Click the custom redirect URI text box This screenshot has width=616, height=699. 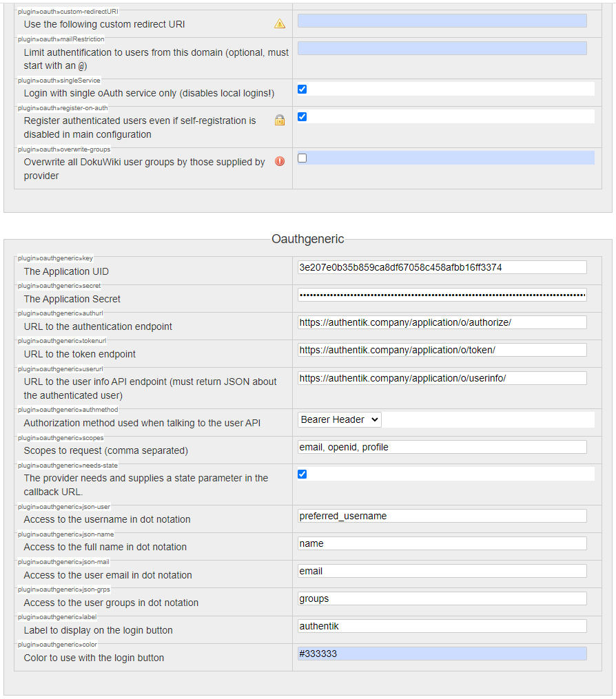click(x=442, y=21)
